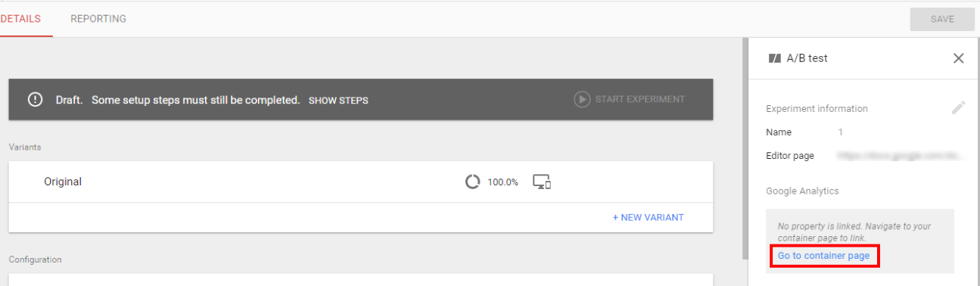Screen dimensions: 980x286
Task: Open the Go to container page link
Action: pyautogui.click(x=824, y=256)
